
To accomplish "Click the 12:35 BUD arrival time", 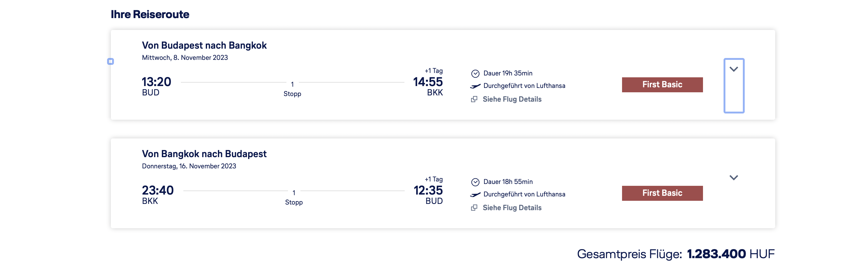I will (x=428, y=191).
